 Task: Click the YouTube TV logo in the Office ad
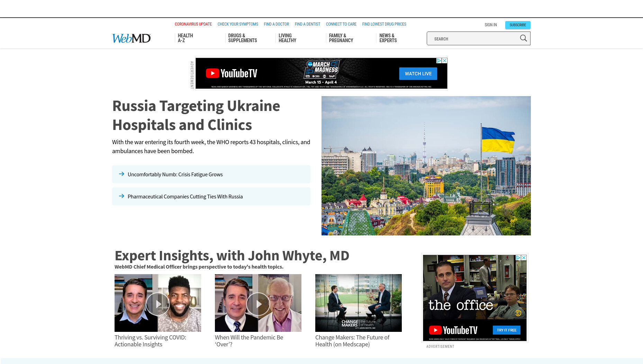453,330
